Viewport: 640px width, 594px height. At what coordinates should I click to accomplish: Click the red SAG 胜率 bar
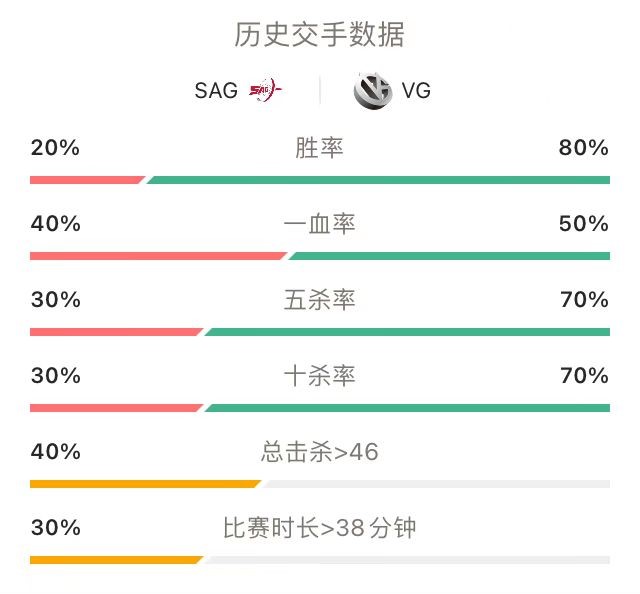[x=87, y=180]
